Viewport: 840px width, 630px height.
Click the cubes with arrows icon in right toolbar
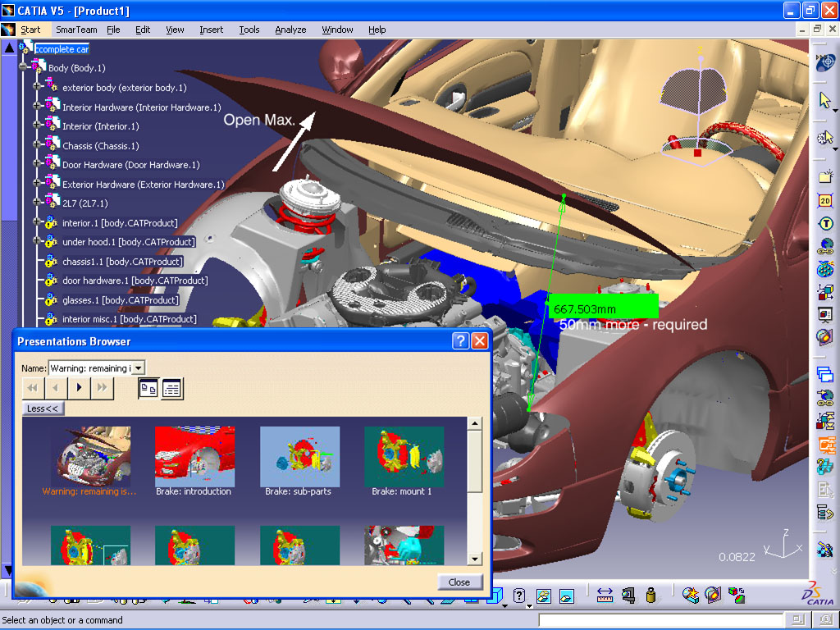[825, 291]
